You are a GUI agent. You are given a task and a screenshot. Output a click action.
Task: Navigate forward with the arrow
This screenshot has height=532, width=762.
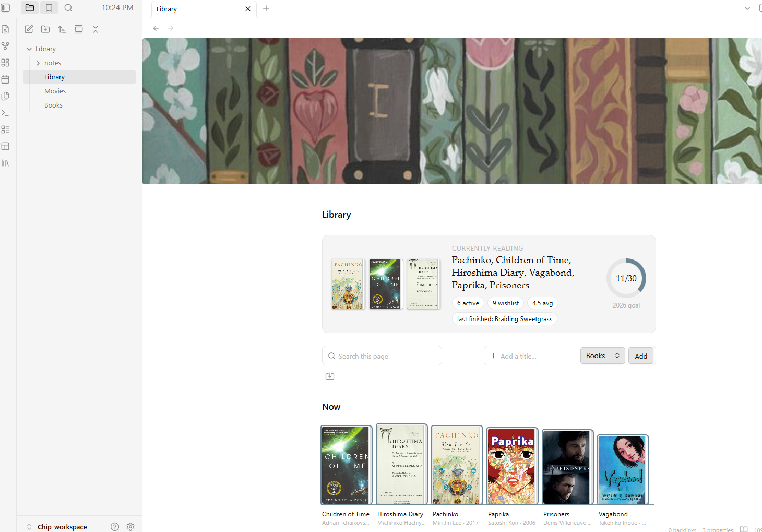171,28
